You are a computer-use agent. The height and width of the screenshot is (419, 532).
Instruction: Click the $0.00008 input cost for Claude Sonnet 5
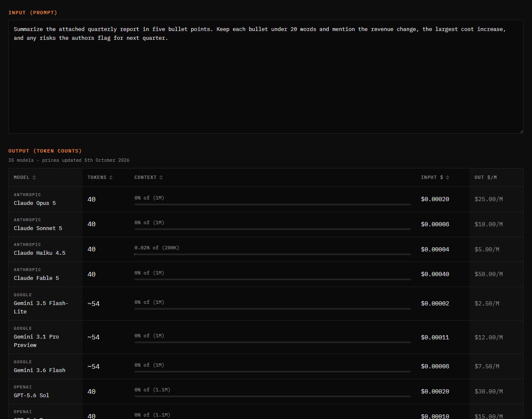coord(435,225)
